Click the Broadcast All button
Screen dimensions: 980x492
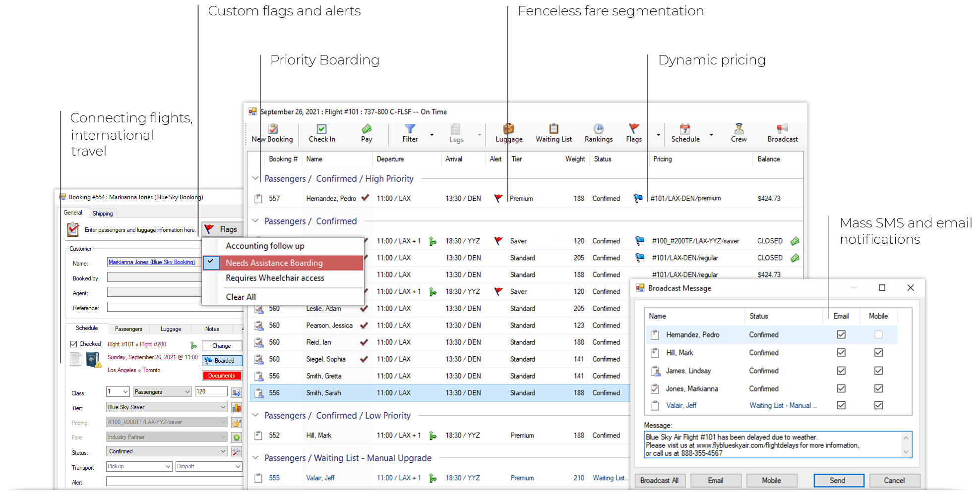pyautogui.click(x=660, y=481)
